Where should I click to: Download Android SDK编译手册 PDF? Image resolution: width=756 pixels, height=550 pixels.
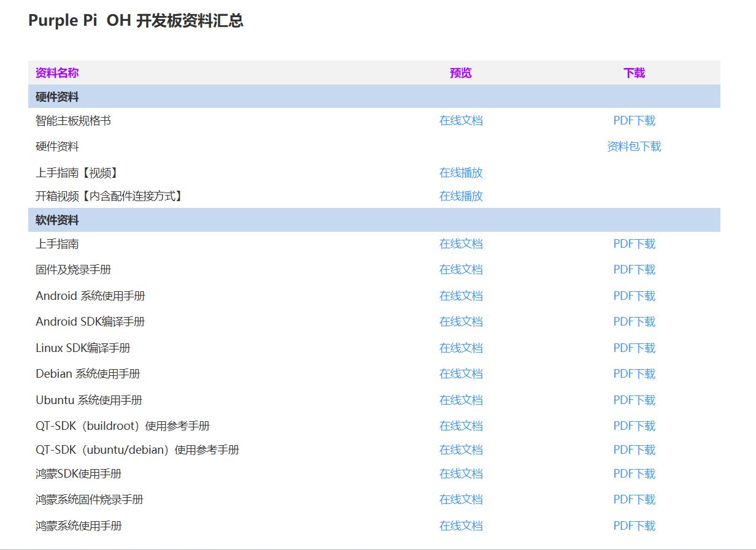point(634,321)
